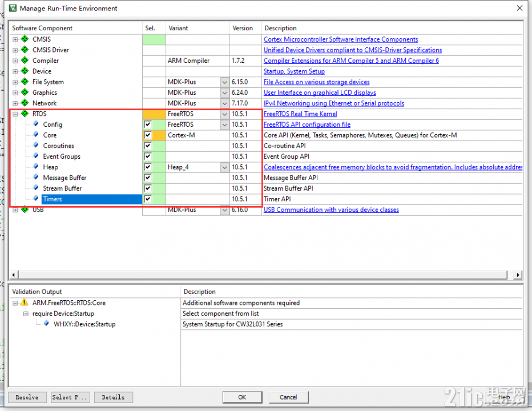
Task: Click the Version column header
Action: (x=245, y=28)
